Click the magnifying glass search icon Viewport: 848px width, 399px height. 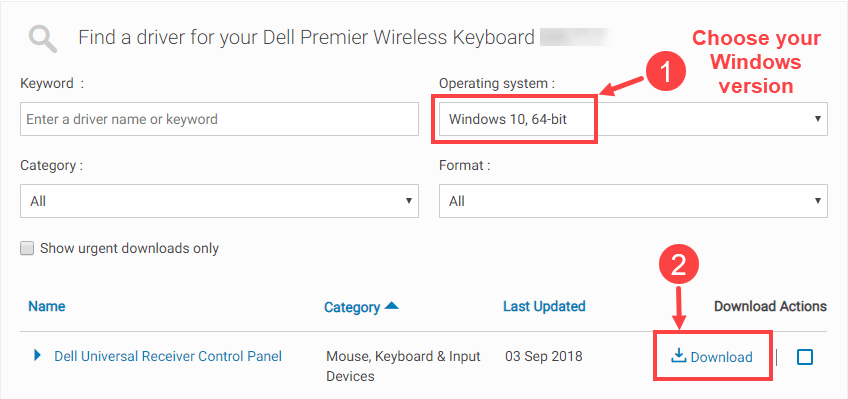(x=43, y=40)
